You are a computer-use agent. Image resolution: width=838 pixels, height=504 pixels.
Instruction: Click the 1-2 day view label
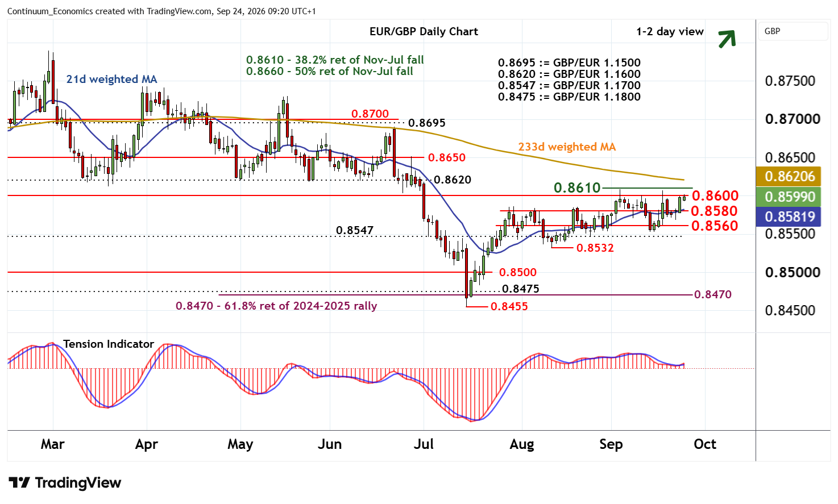pyautogui.click(x=670, y=32)
